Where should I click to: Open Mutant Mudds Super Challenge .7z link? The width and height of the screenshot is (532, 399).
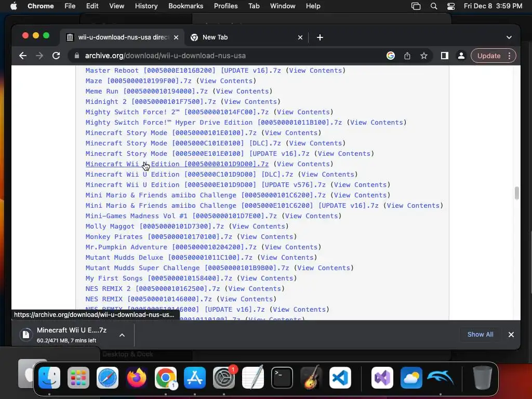point(187,268)
